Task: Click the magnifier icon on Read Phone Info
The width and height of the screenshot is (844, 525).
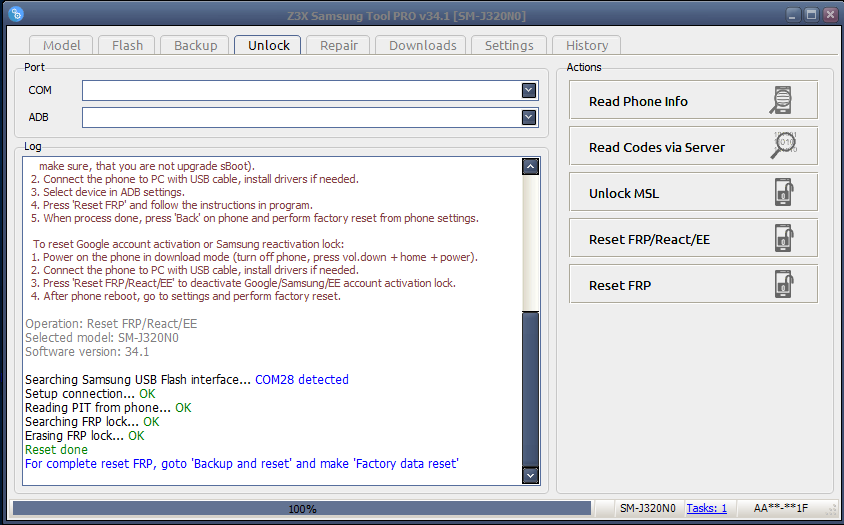Action: [781, 100]
